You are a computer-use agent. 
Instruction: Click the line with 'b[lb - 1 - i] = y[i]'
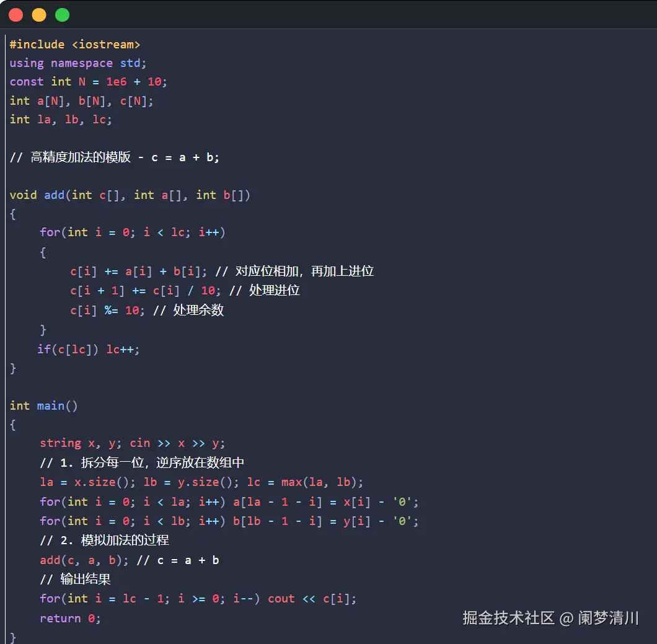pyautogui.click(x=229, y=521)
